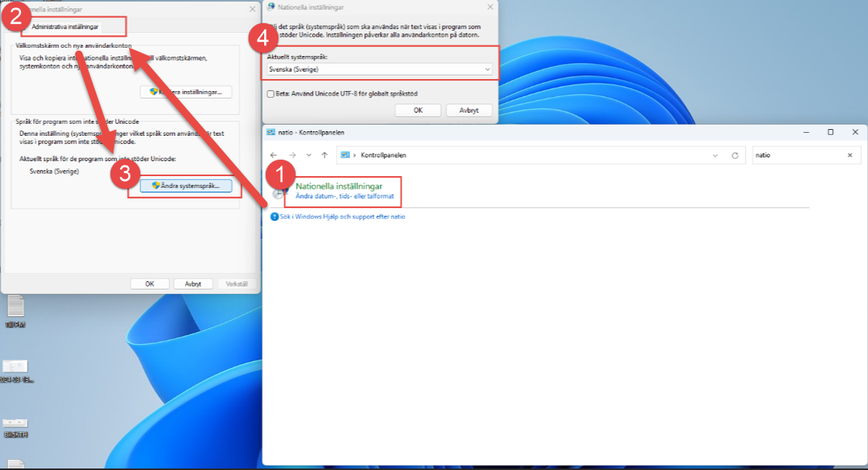The width and height of the screenshot is (868, 470).
Task: Switch to 'Administrativa inställningar' tab
Action: click(65, 27)
